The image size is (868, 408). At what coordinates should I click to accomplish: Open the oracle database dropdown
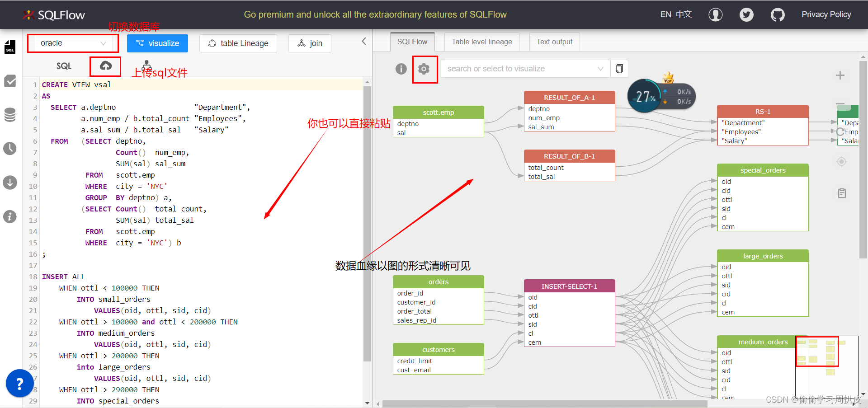coord(73,43)
